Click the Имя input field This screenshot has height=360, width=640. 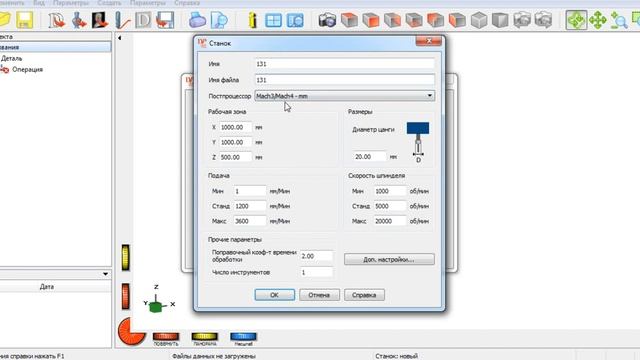click(344, 64)
